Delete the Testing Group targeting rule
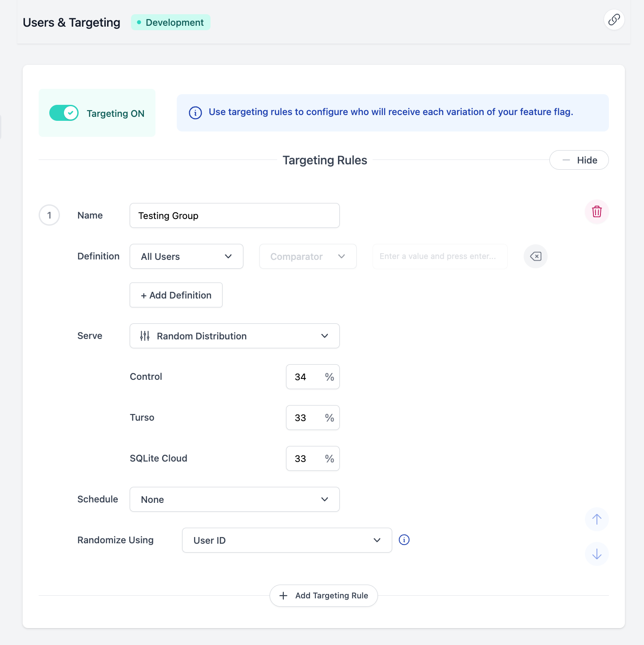The height and width of the screenshot is (645, 644). 596,211
